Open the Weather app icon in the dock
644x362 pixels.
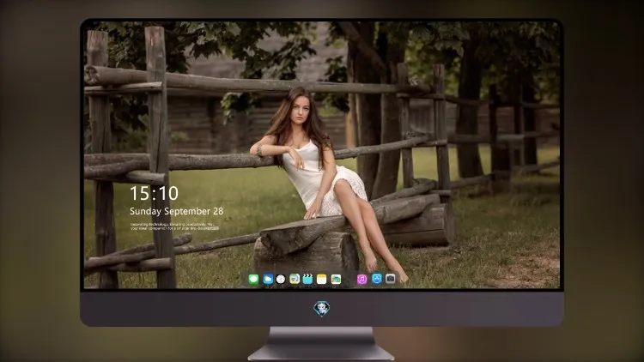point(268,280)
